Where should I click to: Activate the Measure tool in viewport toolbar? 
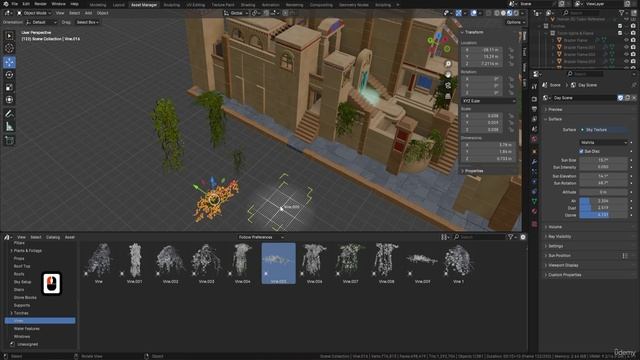click(x=9, y=127)
